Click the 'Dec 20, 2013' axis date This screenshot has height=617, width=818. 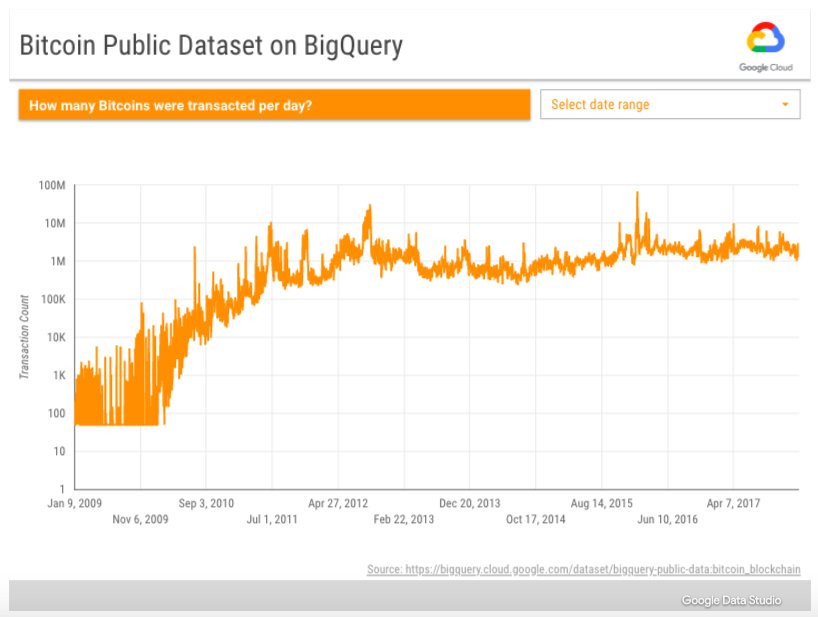(x=470, y=503)
